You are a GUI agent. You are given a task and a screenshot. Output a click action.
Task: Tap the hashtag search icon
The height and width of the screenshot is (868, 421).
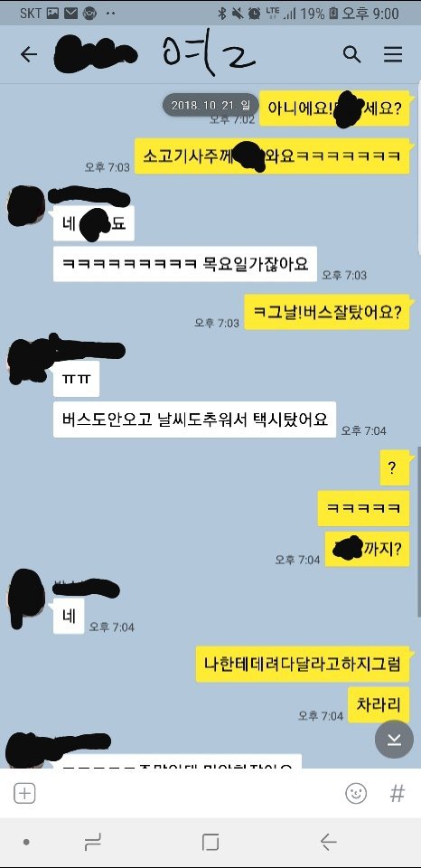pos(398,793)
